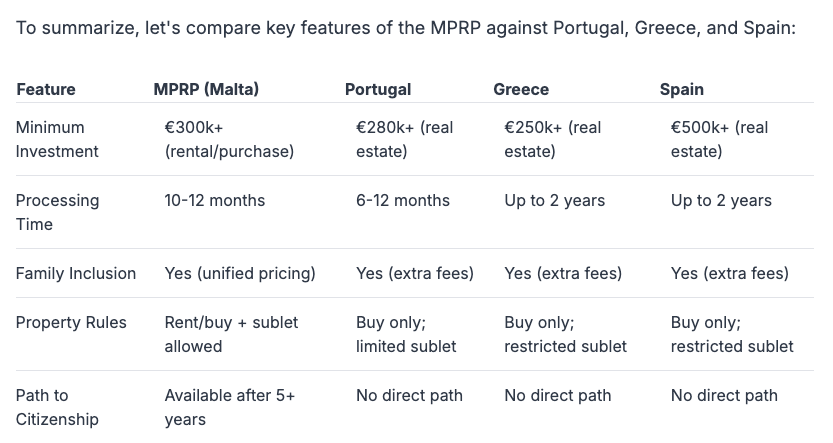Click the 6-12 months cell

[x=403, y=200]
